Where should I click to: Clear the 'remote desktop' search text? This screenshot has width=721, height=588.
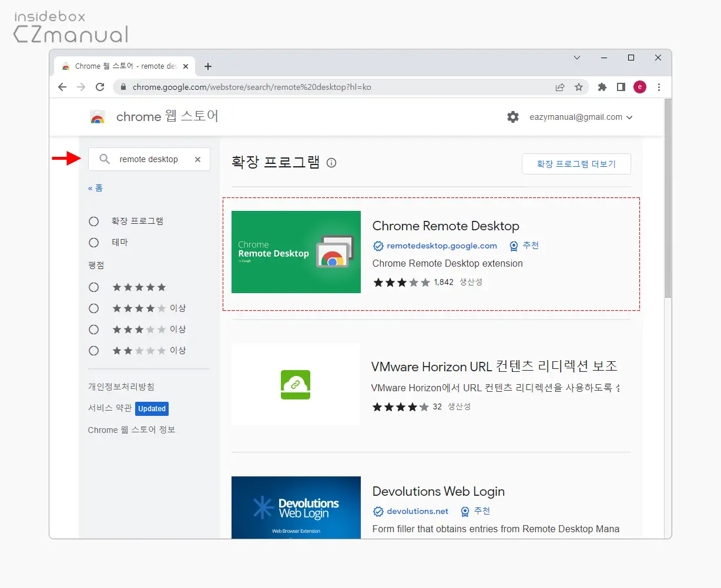[x=197, y=159]
